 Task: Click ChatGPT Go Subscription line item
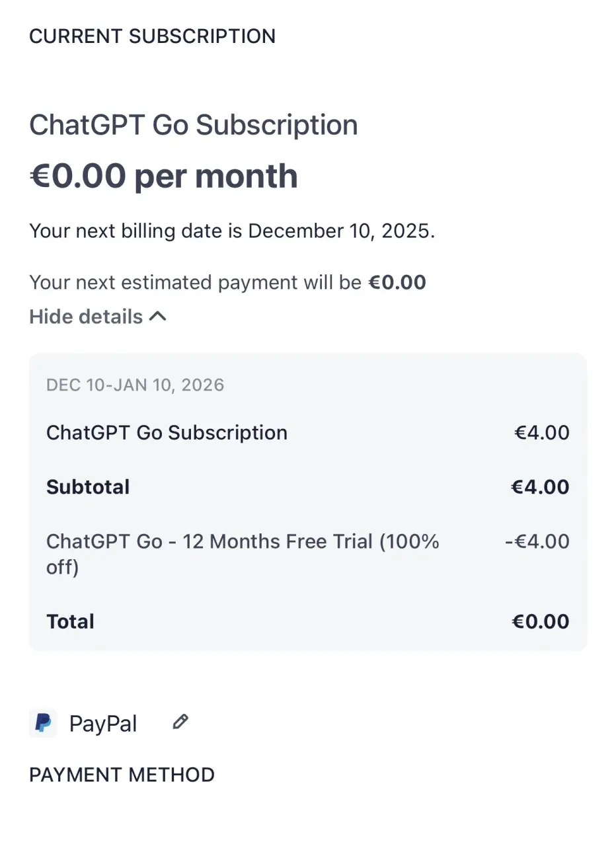pos(167,433)
